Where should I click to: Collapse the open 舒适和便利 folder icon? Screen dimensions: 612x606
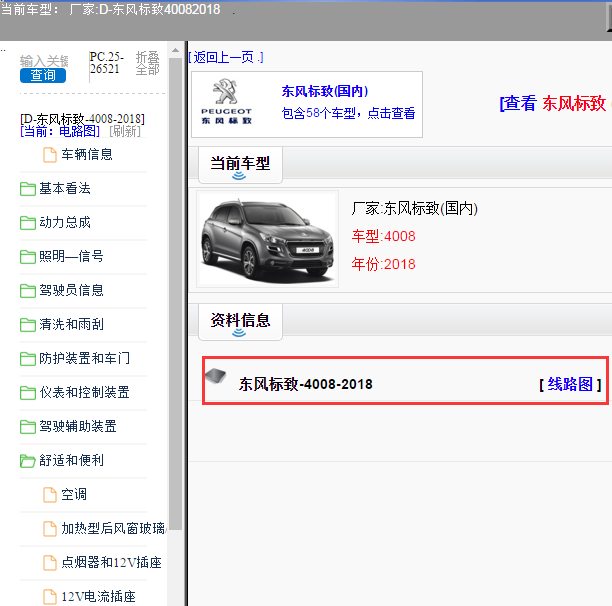pyautogui.click(x=28, y=461)
